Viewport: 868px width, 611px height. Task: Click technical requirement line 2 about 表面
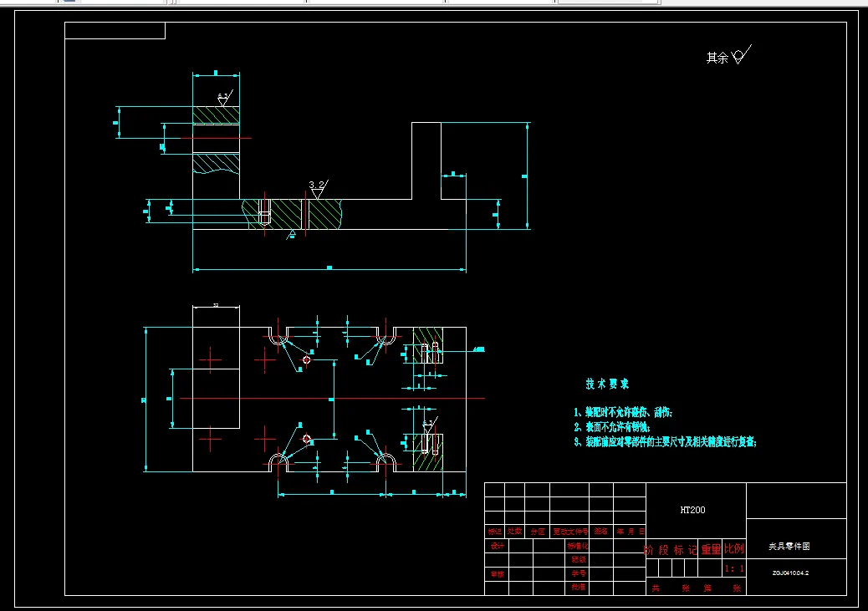(x=611, y=427)
